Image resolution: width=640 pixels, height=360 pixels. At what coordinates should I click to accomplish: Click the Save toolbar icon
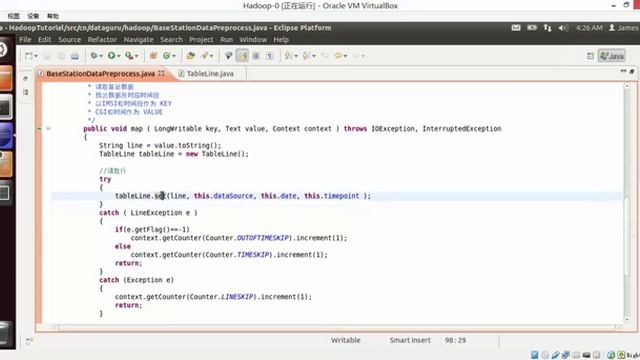tap(47, 56)
